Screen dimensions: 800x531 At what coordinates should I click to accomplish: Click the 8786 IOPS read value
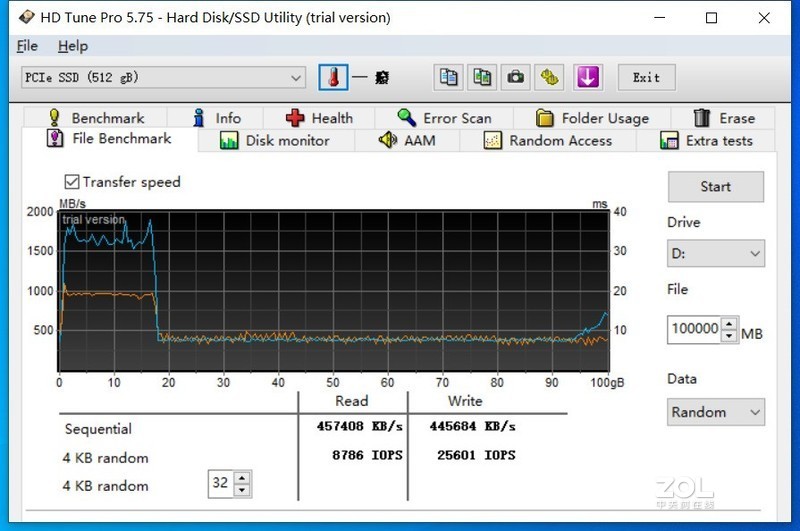tap(367, 455)
